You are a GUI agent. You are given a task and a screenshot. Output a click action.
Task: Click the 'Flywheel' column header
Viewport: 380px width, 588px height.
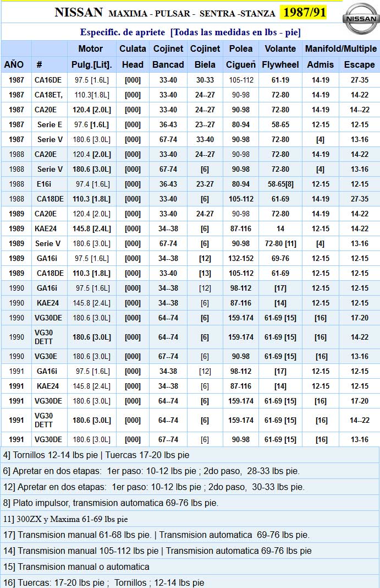pyautogui.click(x=280, y=64)
